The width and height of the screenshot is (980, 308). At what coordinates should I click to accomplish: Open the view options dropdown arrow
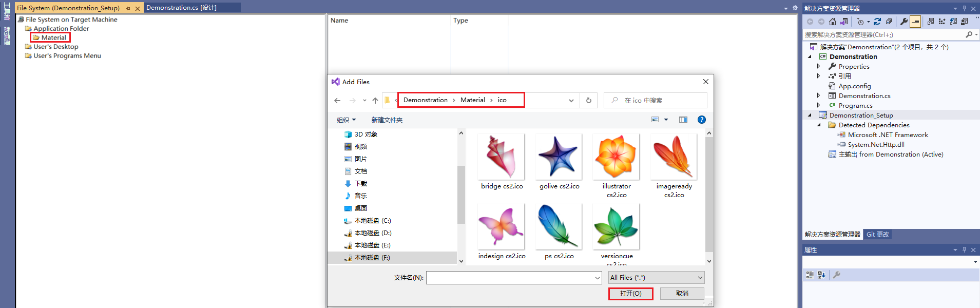666,120
